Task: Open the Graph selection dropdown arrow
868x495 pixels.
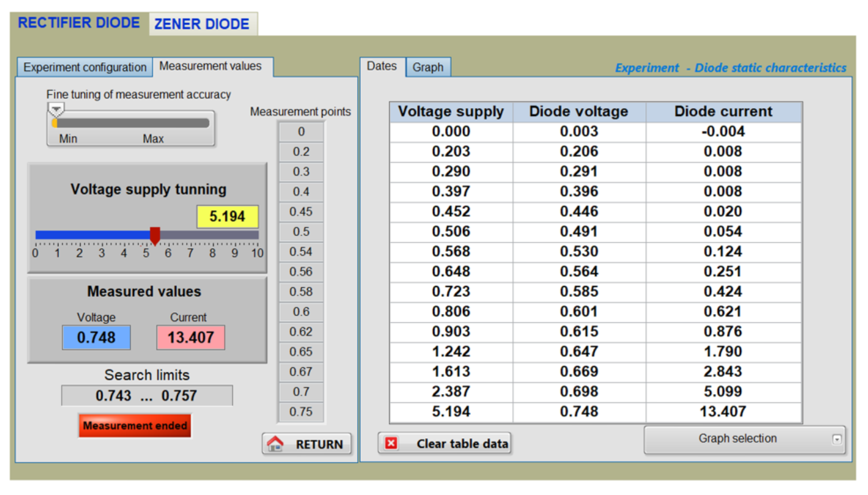Action: (836, 440)
